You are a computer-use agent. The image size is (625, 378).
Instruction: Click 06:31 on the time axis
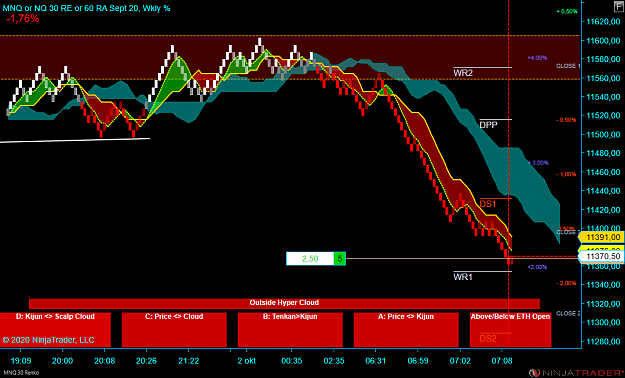tap(375, 361)
